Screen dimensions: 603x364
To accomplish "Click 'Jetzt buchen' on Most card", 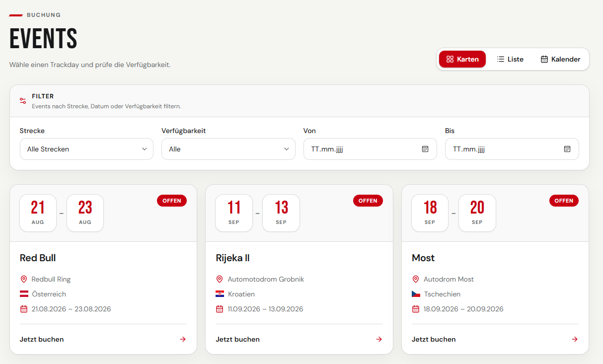I will pyautogui.click(x=434, y=340).
